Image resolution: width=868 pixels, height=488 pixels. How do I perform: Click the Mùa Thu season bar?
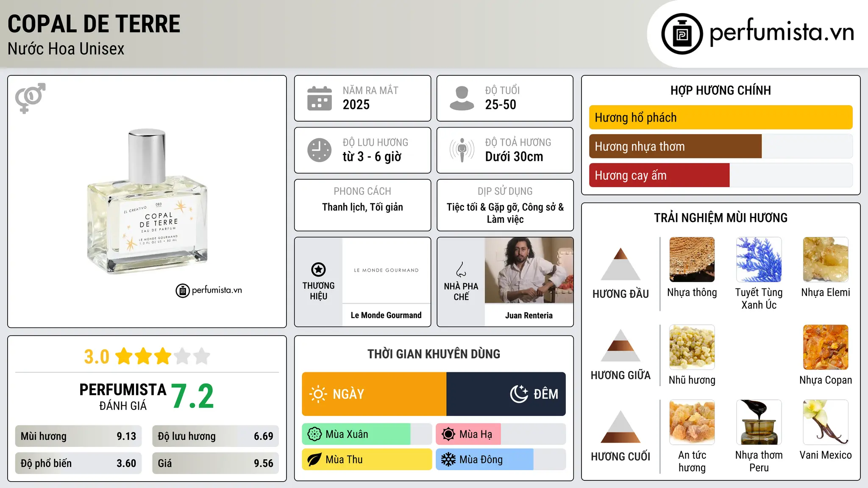(367, 460)
